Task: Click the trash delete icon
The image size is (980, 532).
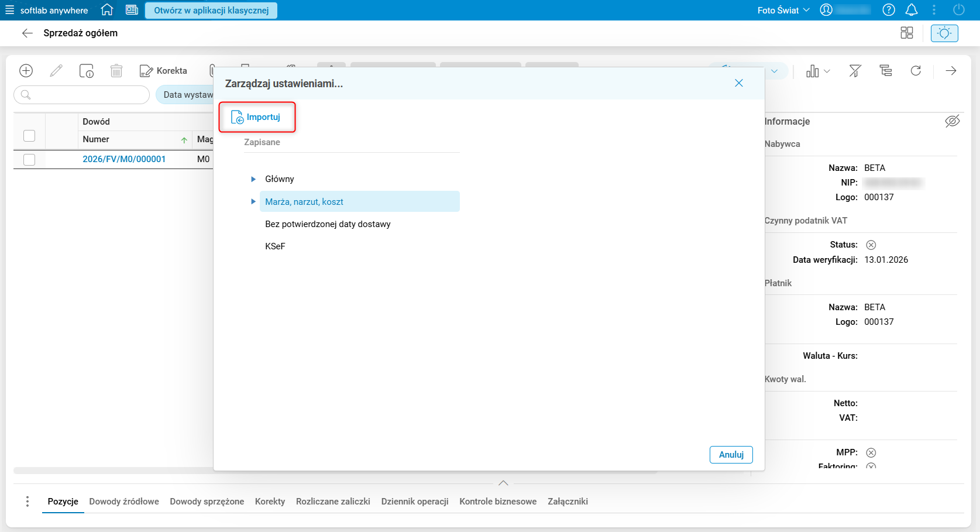Action: [116, 71]
